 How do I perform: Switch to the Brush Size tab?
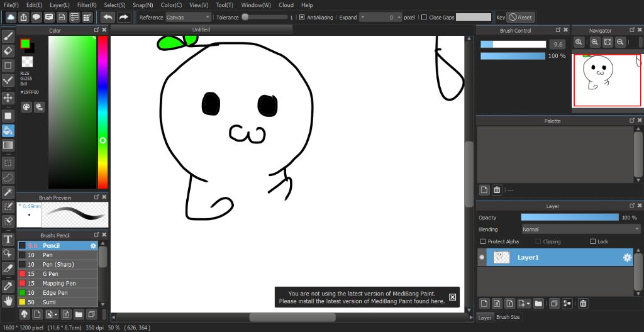(508, 318)
